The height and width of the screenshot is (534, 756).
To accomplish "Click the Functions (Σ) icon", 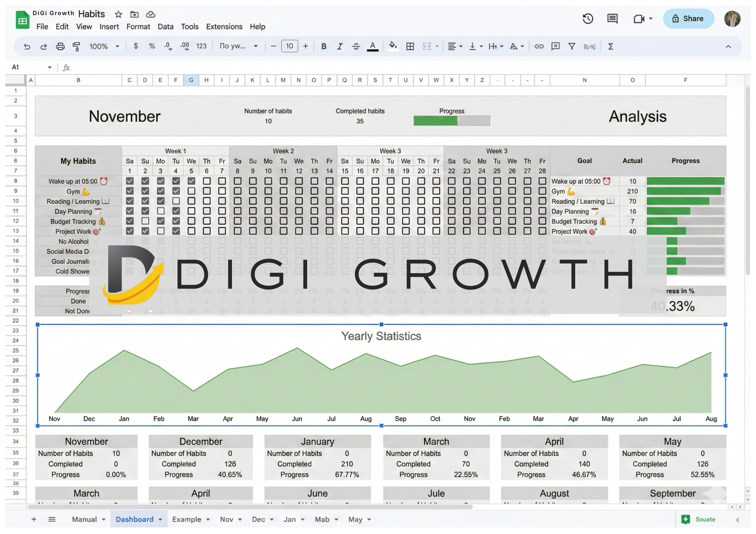I will pos(611,46).
